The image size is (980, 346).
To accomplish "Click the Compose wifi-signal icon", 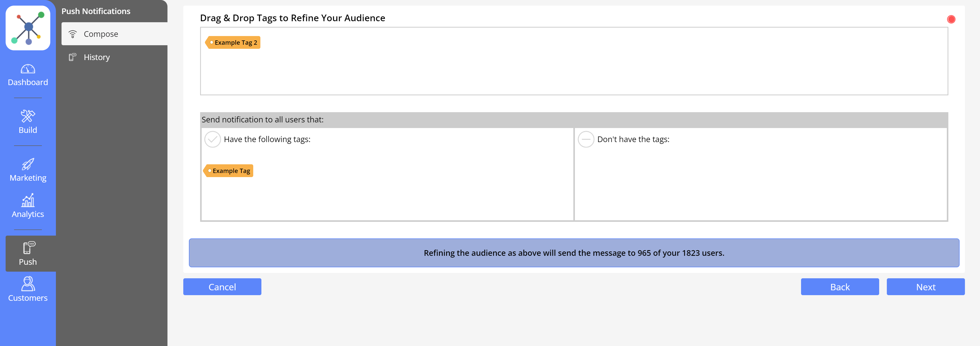I will [x=72, y=34].
